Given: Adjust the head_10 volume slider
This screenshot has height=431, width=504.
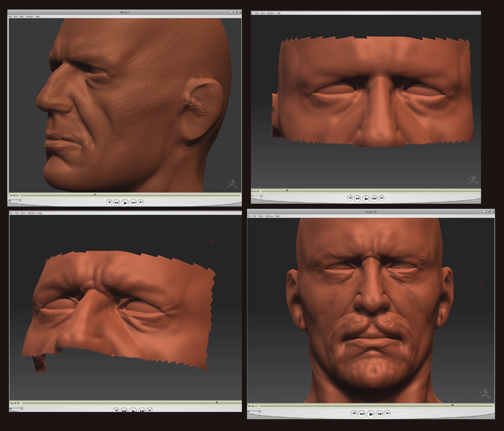Looking at the screenshot, I should coord(256,411).
